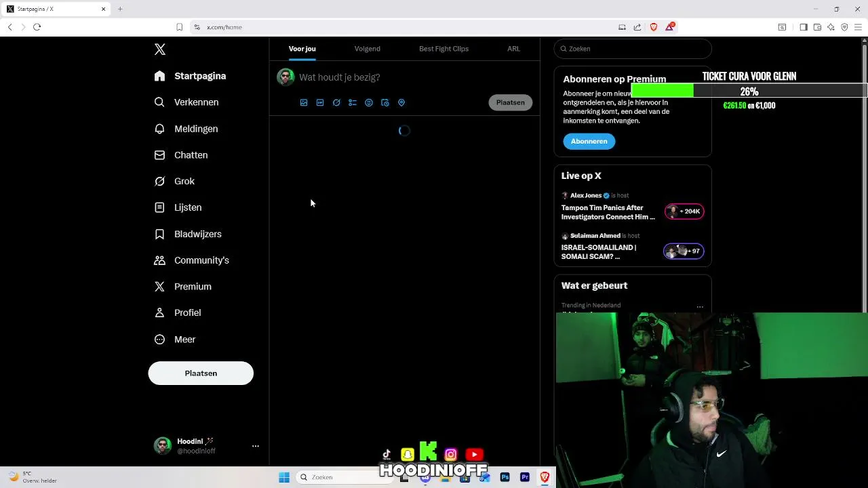Click the Brave icon in the taskbar
This screenshot has height=488, width=868.
[x=545, y=477]
